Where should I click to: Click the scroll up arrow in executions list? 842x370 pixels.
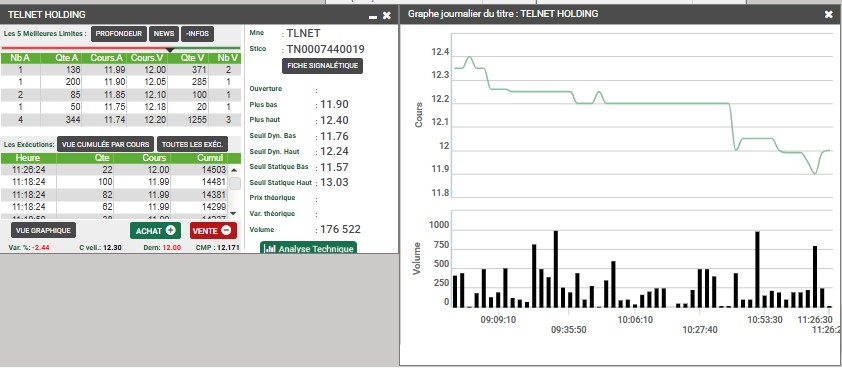(x=234, y=170)
